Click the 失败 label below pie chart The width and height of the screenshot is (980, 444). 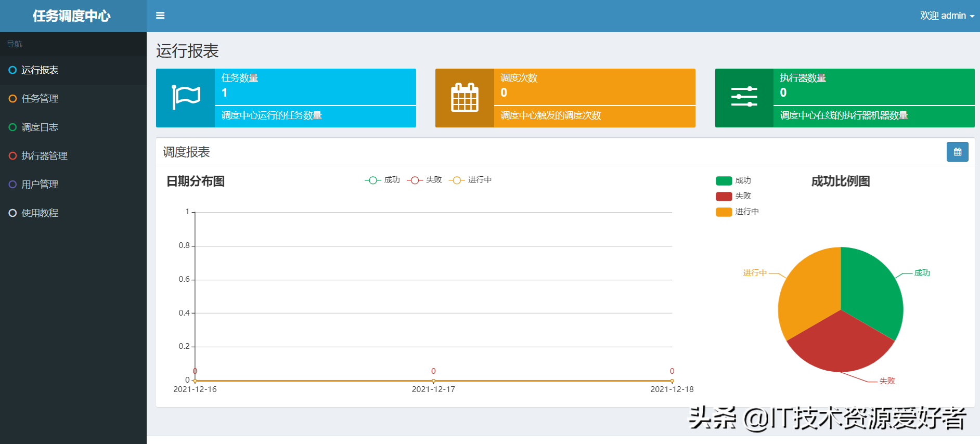tap(887, 381)
